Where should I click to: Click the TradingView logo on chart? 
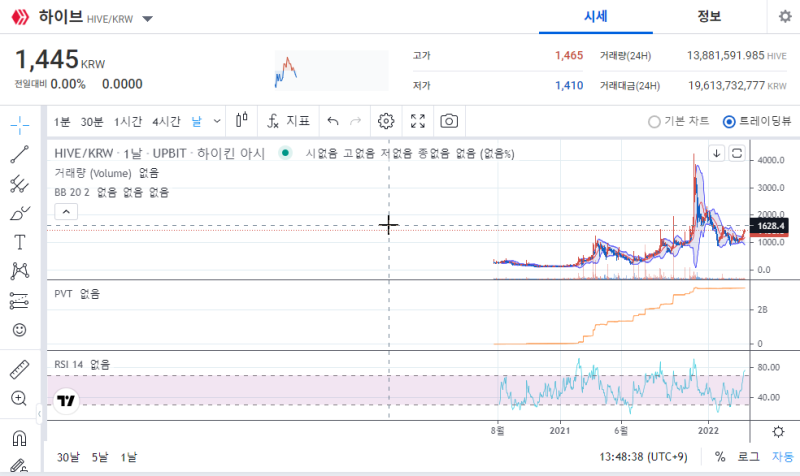tap(66, 400)
